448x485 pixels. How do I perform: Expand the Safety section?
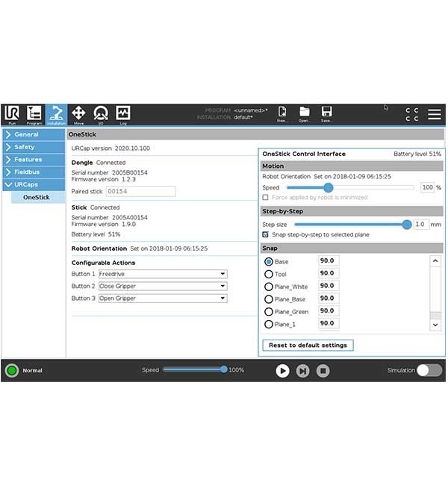(34, 147)
